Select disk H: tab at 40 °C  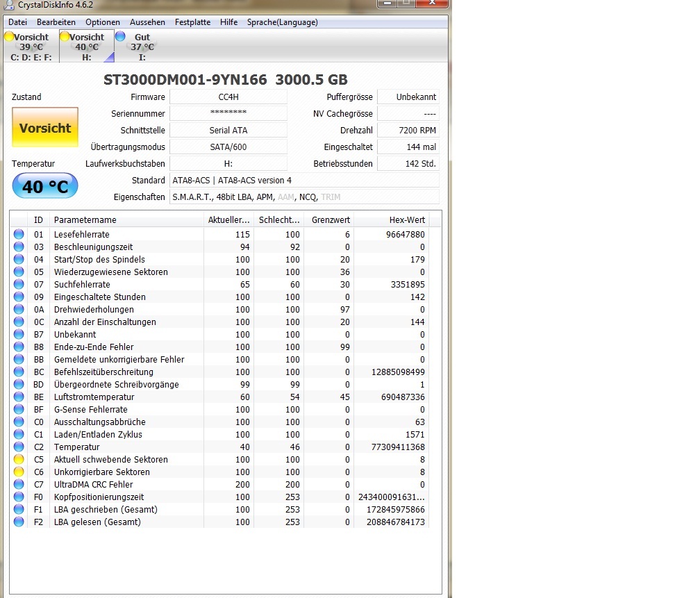click(x=87, y=47)
